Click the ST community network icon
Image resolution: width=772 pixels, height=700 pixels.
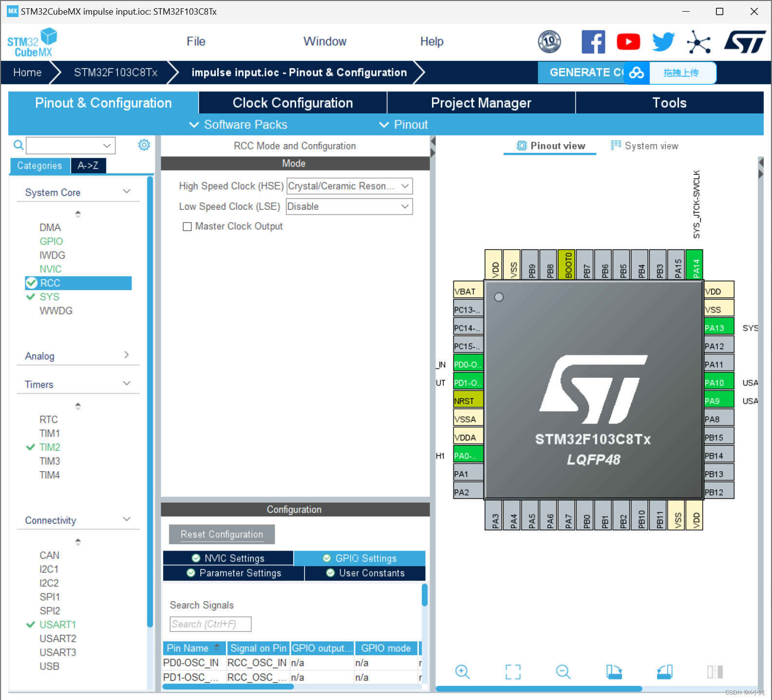tap(698, 42)
